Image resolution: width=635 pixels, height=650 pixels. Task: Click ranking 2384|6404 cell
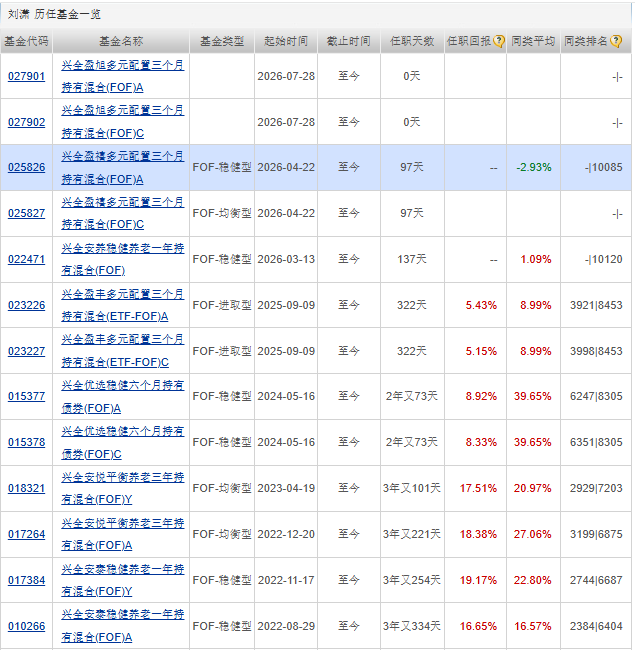[x=596, y=626]
